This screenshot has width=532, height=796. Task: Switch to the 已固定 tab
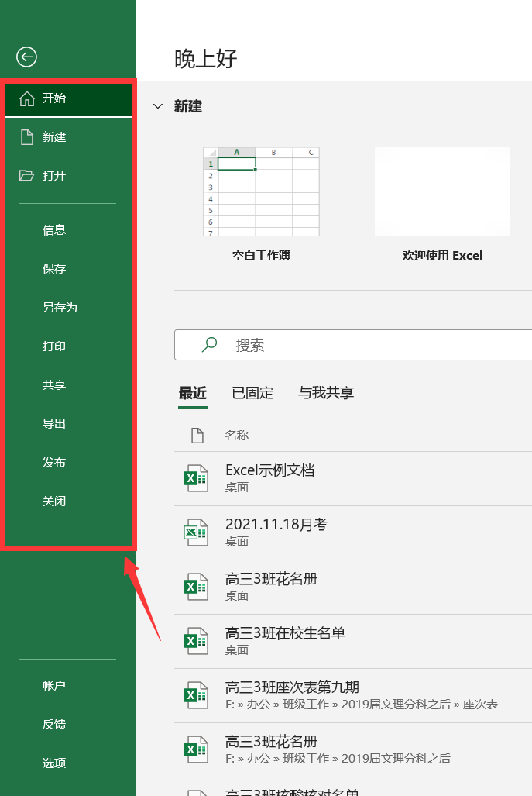[252, 393]
